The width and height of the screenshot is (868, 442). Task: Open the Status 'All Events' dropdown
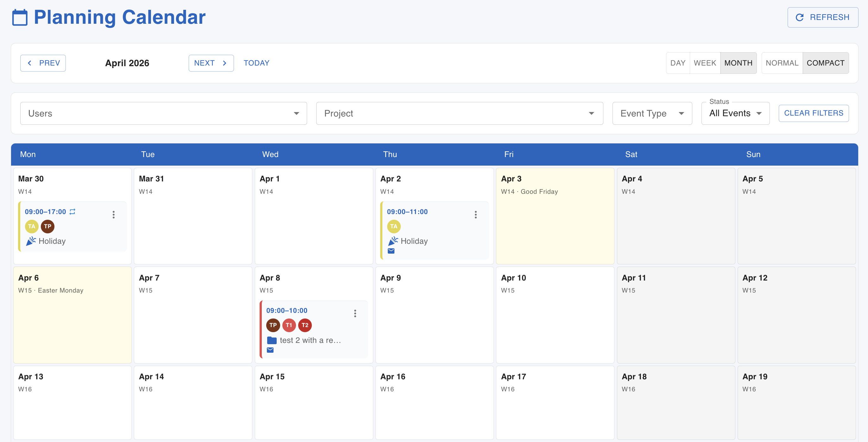[735, 113]
